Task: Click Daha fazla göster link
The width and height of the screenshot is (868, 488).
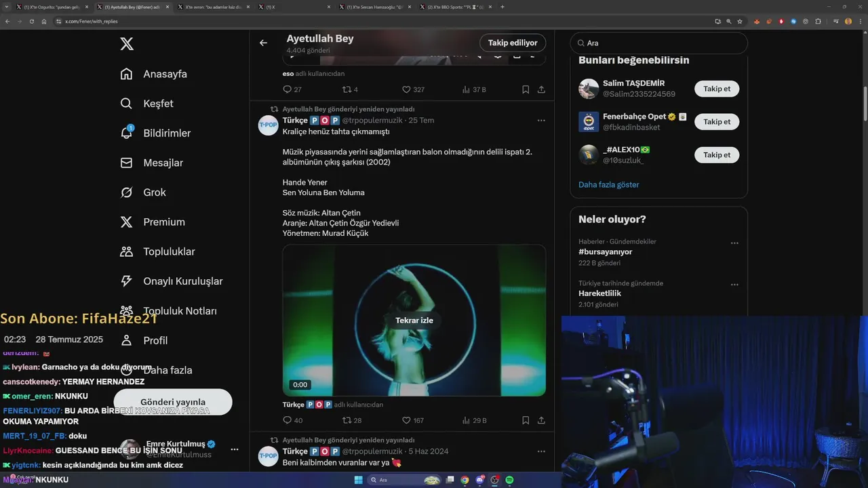Action: point(609,184)
